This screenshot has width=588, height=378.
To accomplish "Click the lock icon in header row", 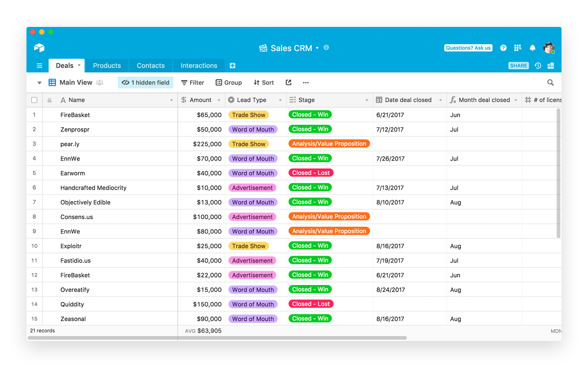I will (50, 100).
